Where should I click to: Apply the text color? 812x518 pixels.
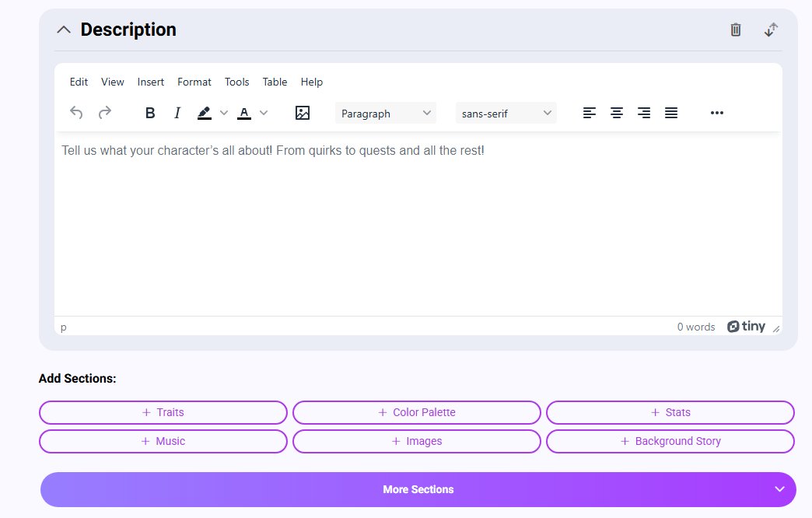(x=244, y=113)
